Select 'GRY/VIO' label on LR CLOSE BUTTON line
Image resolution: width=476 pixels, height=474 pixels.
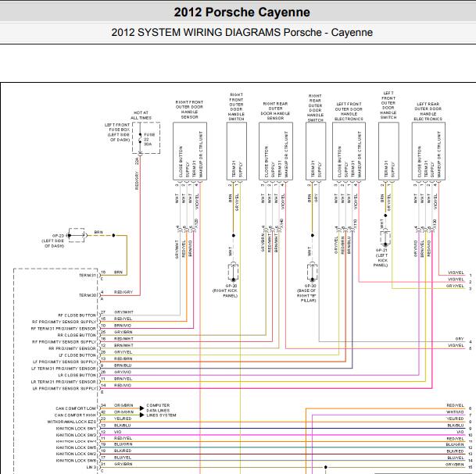click(x=123, y=372)
